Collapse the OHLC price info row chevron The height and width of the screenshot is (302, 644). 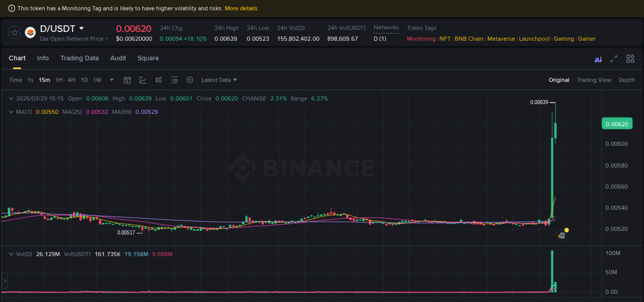(x=11, y=98)
